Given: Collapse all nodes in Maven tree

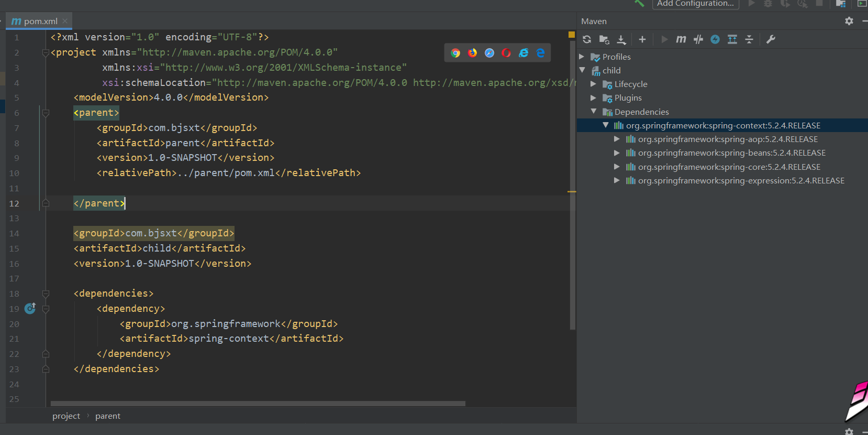Looking at the screenshot, I should point(749,39).
